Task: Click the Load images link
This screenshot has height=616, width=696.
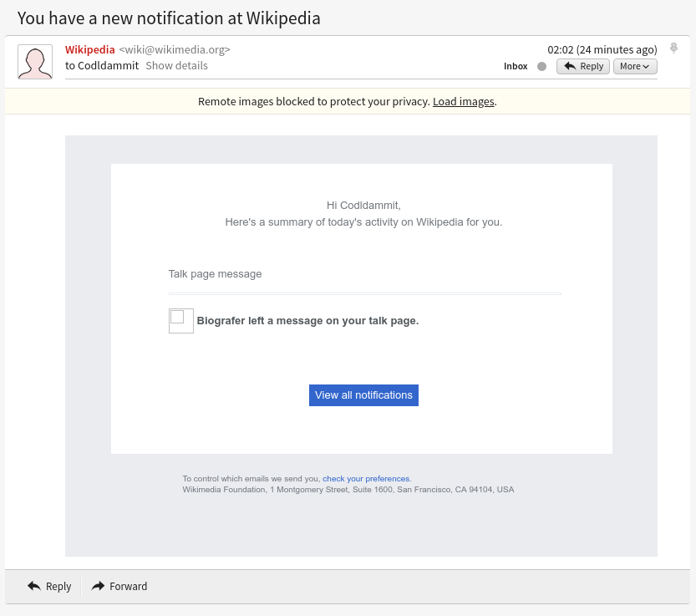Action: [464, 101]
